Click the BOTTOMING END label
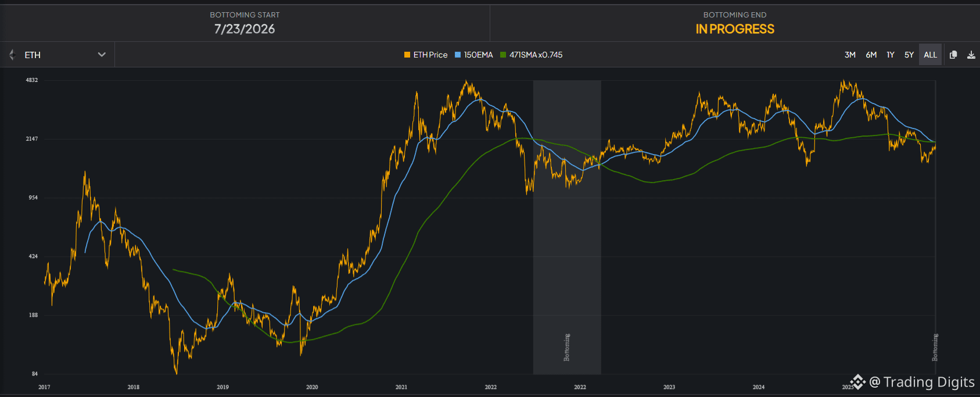 [735, 15]
